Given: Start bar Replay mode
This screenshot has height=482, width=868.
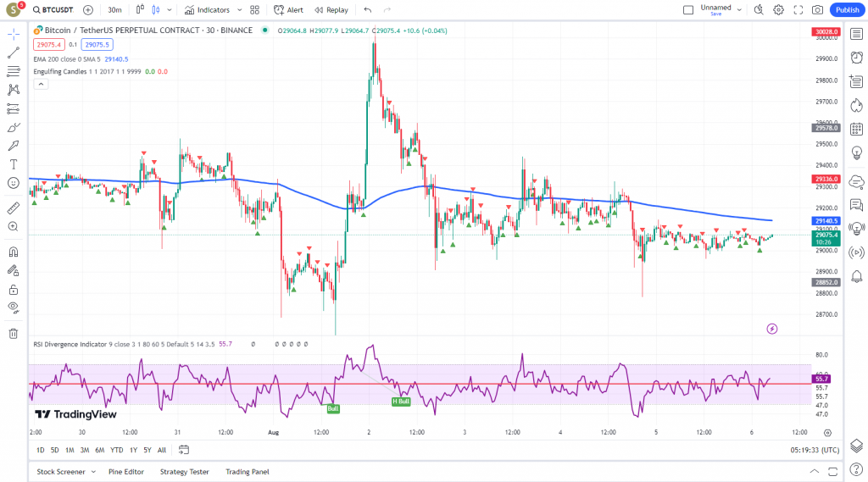Looking at the screenshot, I should tap(331, 10).
